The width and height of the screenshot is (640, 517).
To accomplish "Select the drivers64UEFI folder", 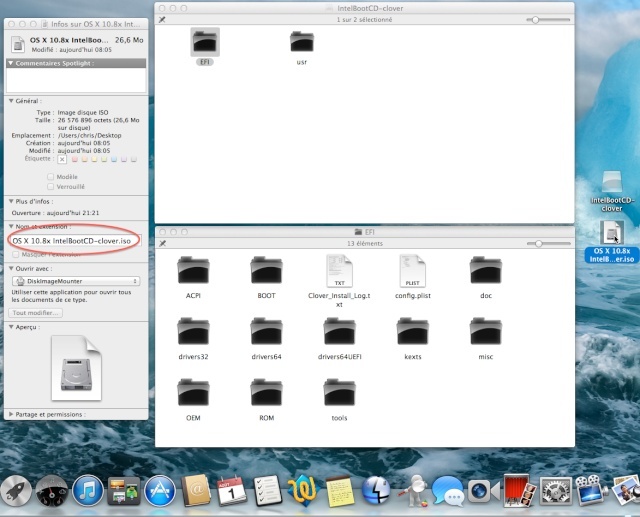I will coord(339,331).
